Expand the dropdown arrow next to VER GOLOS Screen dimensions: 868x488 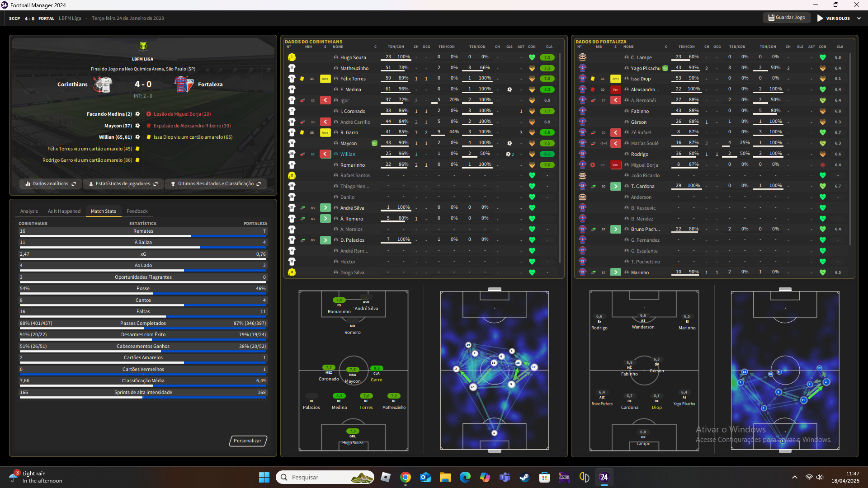tap(859, 19)
